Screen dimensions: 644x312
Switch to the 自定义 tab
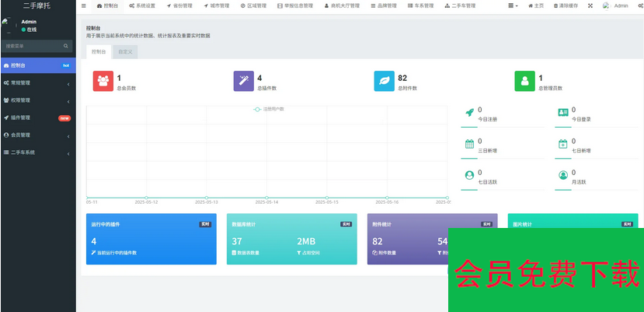pyautogui.click(x=124, y=52)
